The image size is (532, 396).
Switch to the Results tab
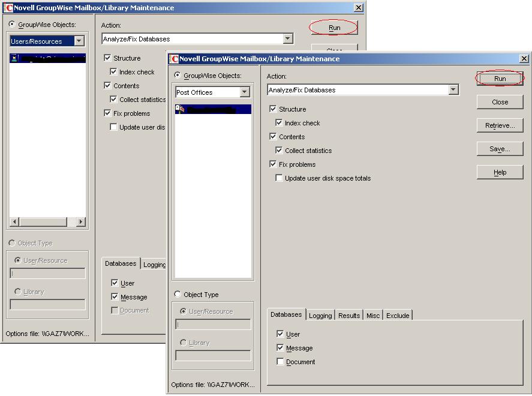(x=349, y=316)
